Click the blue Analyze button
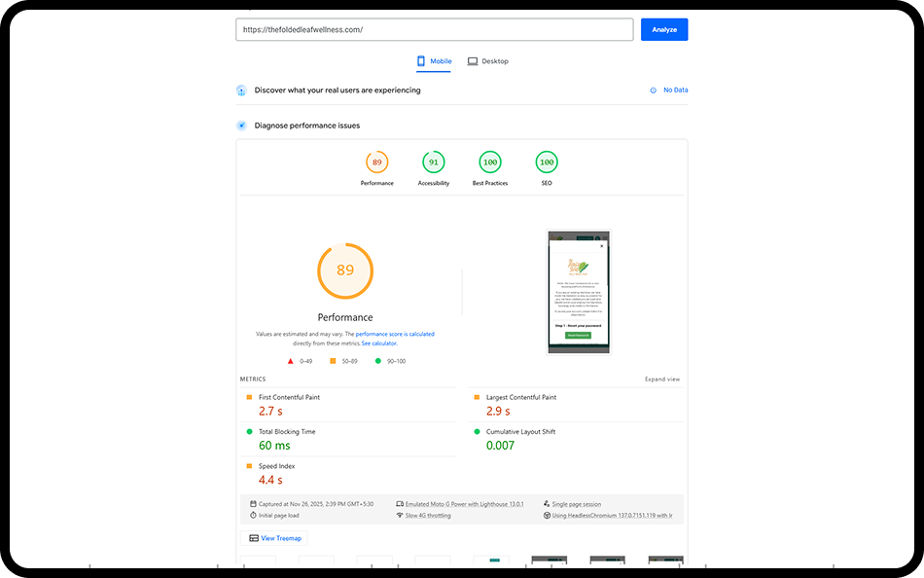 (664, 29)
